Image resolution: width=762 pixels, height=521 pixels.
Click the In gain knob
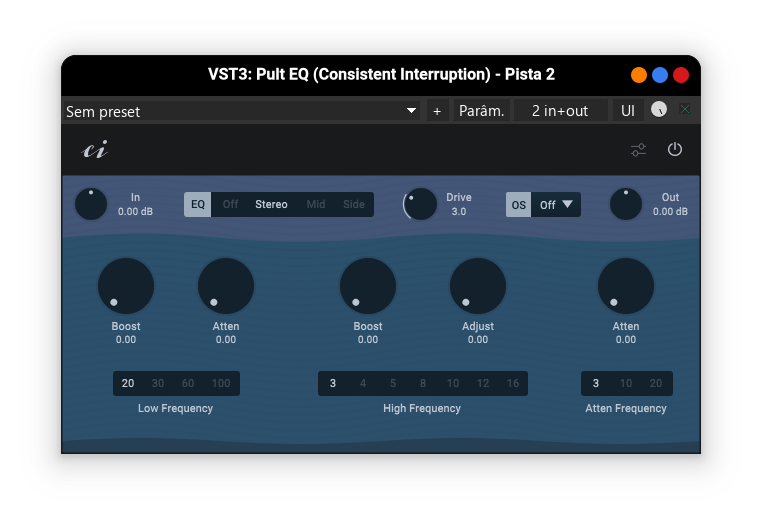tap(91, 204)
